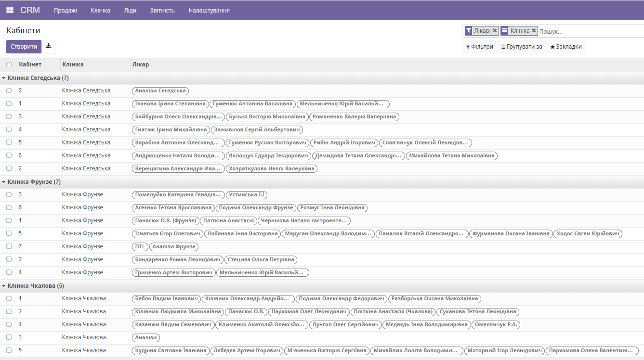Viewport: 644px width, 360px height.
Task: Toggle the select-all checkbox in the header
Action: 8,64
